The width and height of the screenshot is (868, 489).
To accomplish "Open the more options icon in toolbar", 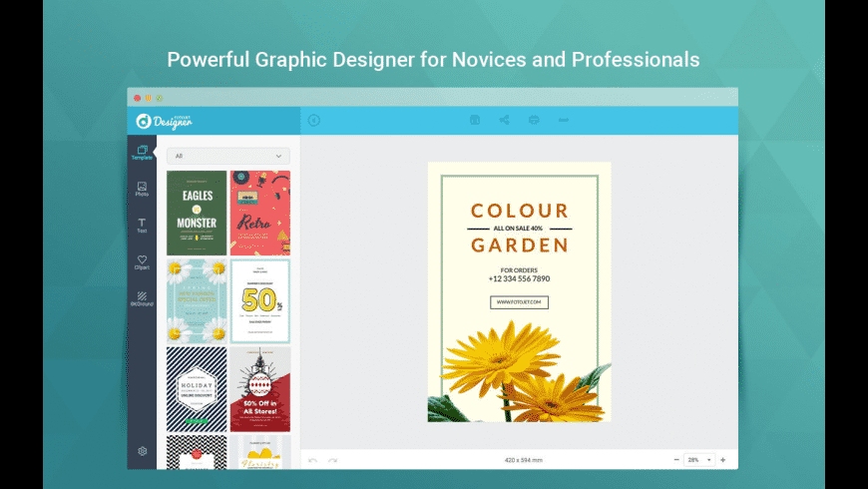I will click(x=564, y=120).
